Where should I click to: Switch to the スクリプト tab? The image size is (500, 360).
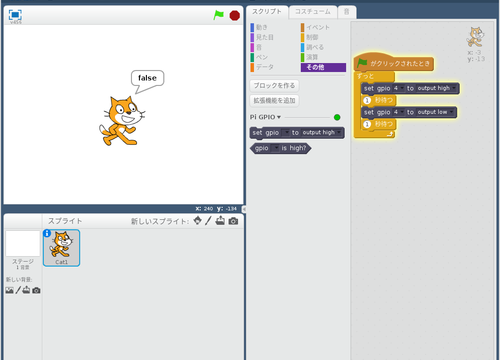pos(267,12)
